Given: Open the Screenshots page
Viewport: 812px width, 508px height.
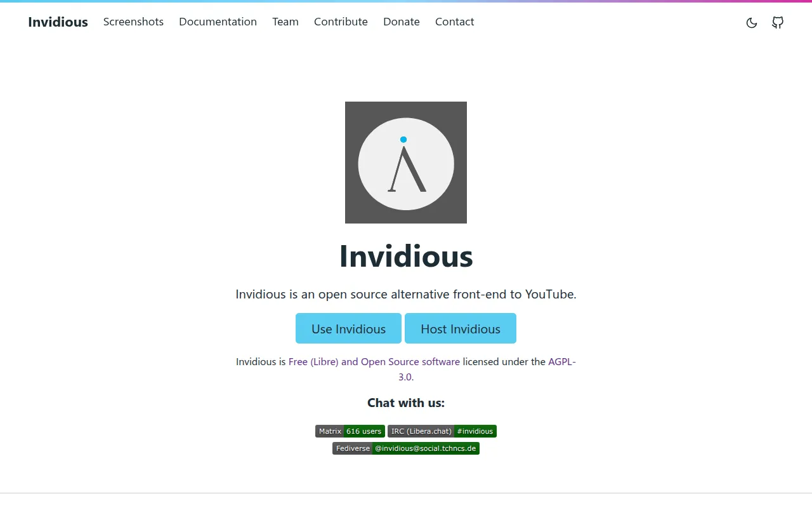Looking at the screenshot, I should tap(133, 22).
